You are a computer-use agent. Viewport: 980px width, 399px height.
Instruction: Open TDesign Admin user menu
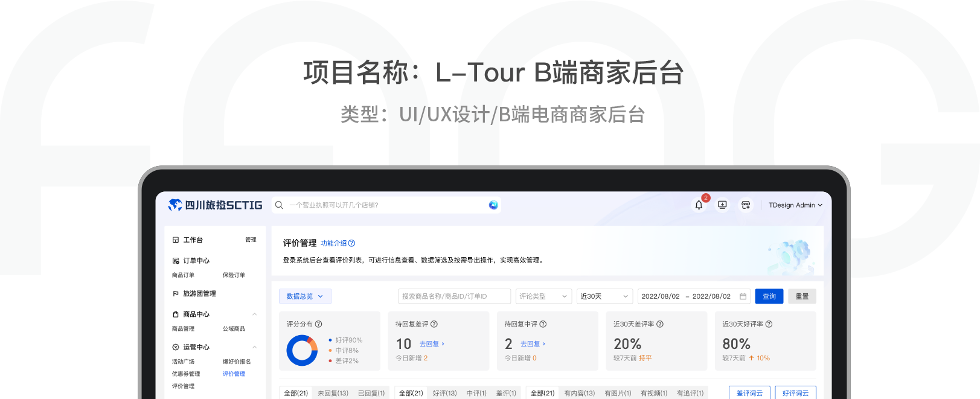point(795,205)
